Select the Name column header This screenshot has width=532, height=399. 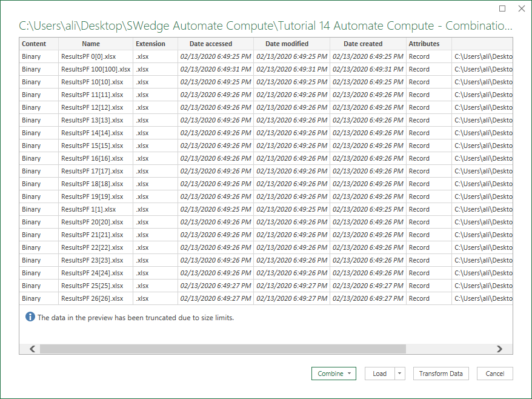(91, 44)
